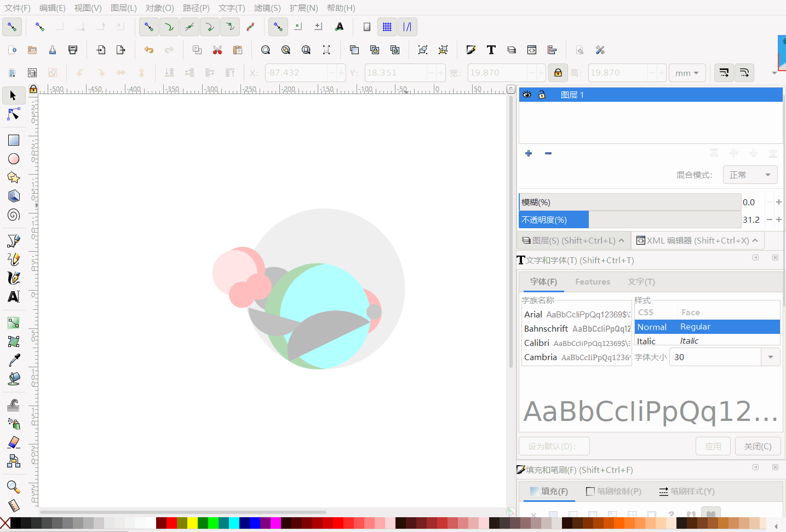This screenshot has width=786, height=532.
Task: Choose the Cambria font family
Action: point(577,357)
